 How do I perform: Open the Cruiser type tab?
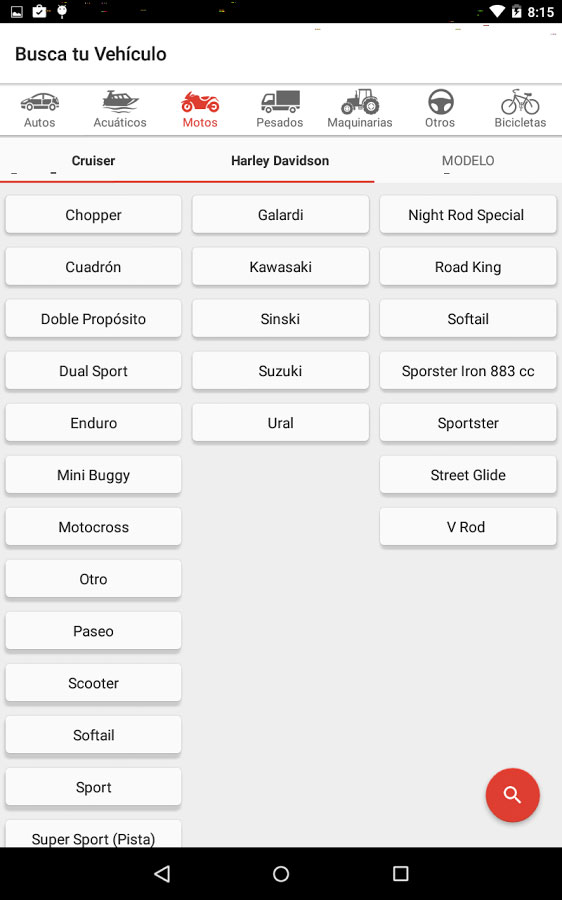pos(94,161)
